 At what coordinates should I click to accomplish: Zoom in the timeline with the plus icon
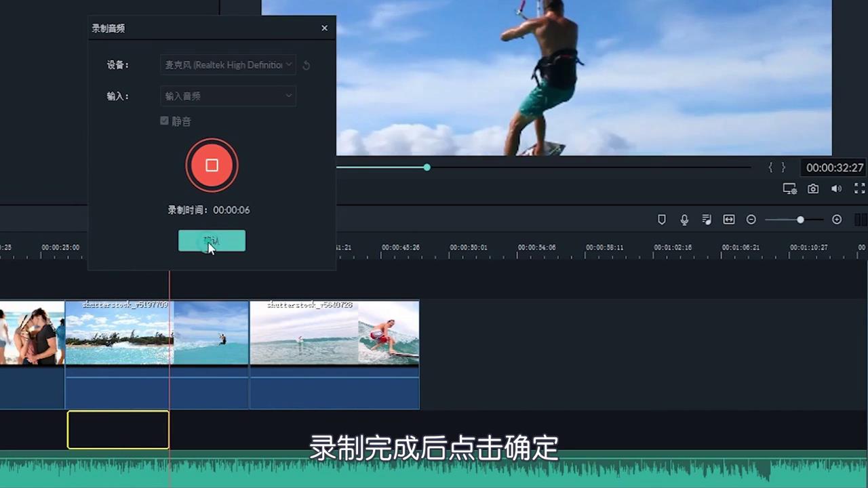coord(837,219)
